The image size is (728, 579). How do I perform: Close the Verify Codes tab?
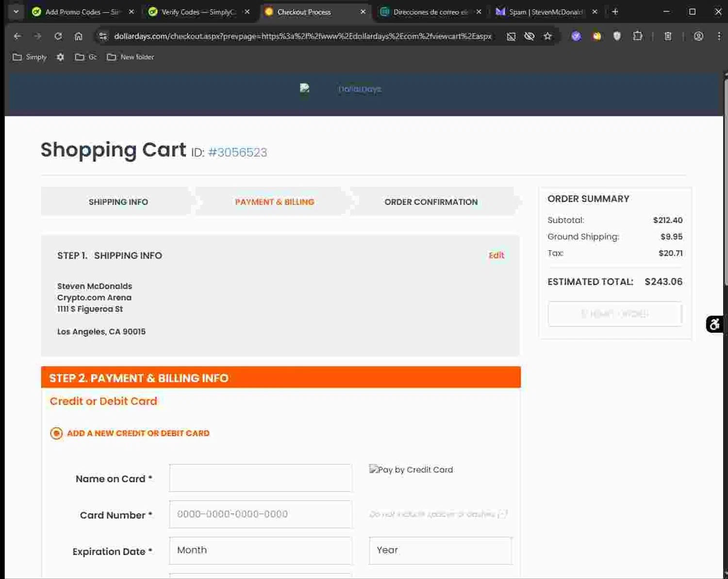click(x=247, y=12)
